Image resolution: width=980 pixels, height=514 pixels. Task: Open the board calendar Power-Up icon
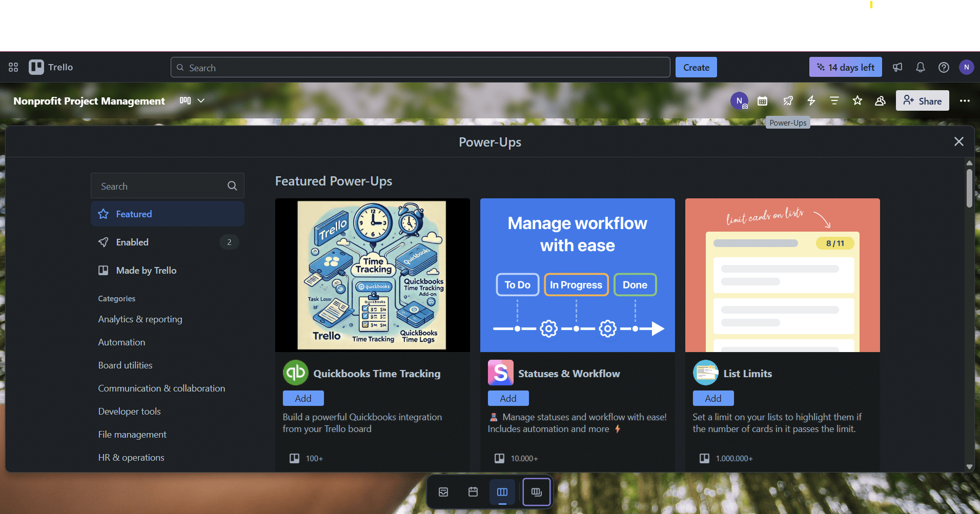click(x=762, y=101)
